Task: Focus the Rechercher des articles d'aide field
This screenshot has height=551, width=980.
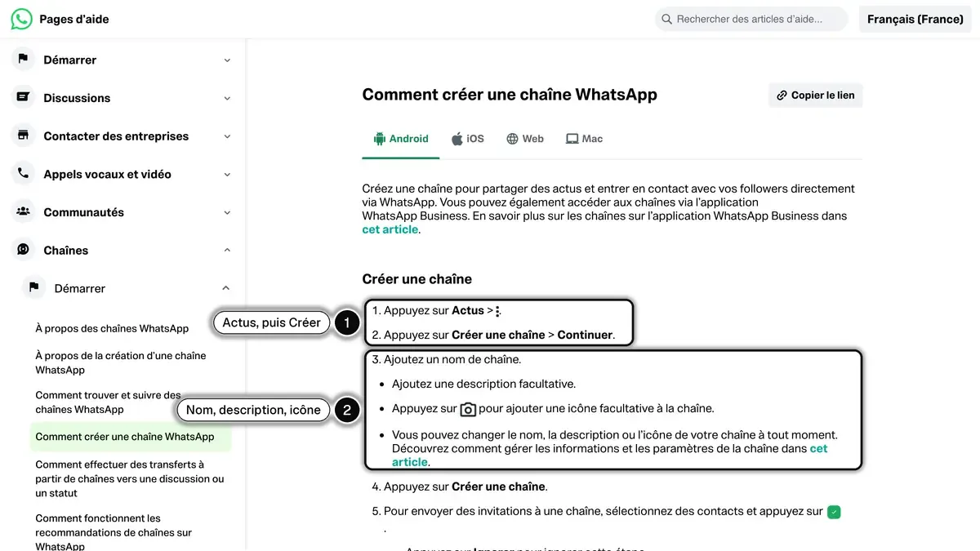Action: click(x=751, y=19)
